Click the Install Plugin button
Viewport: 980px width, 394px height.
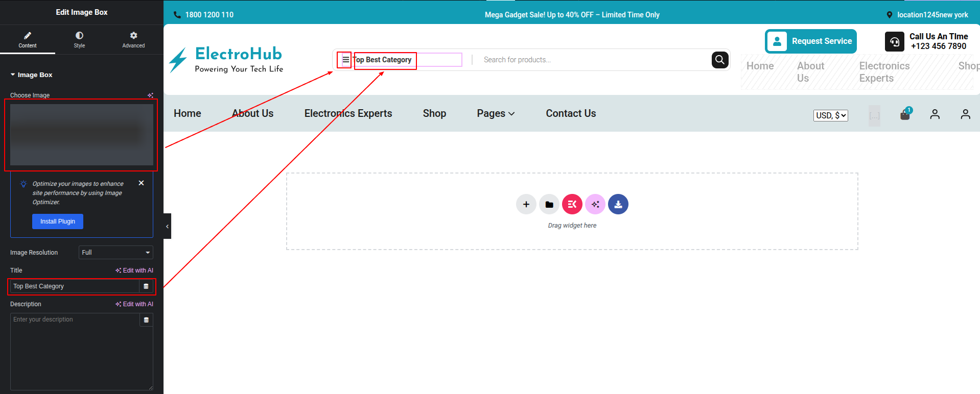pyautogui.click(x=58, y=221)
